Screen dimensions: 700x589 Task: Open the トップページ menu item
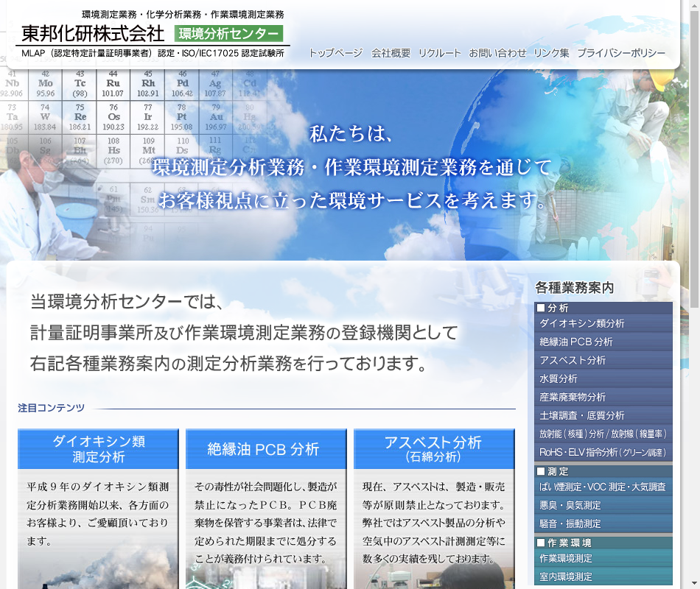coord(335,53)
